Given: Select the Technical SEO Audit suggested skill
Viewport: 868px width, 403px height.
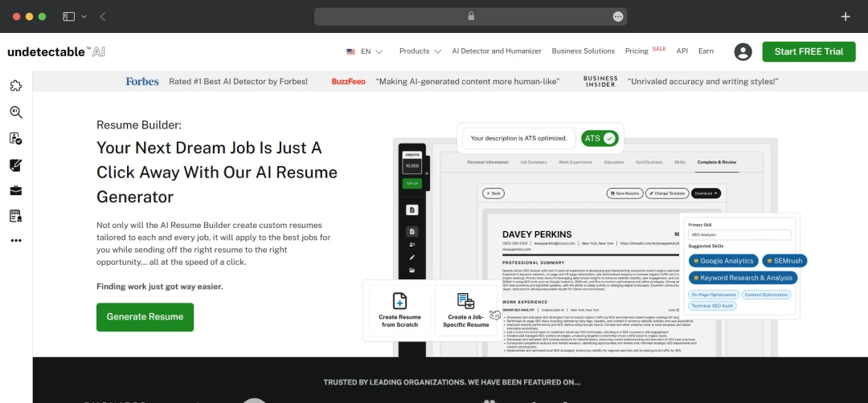Looking at the screenshot, I should pyautogui.click(x=712, y=306).
